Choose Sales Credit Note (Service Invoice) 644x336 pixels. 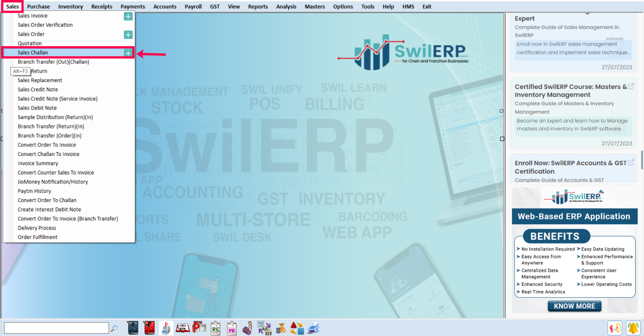69,99
